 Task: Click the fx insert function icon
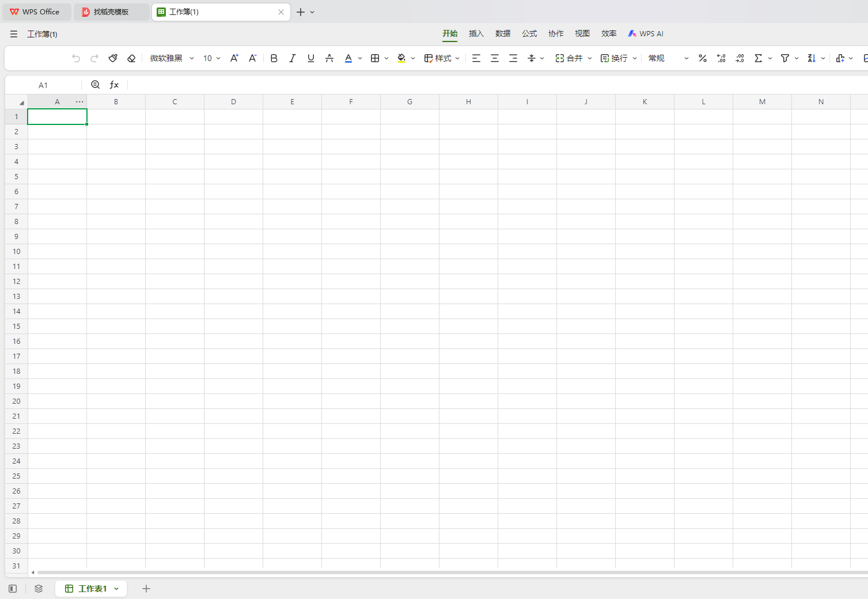(114, 85)
